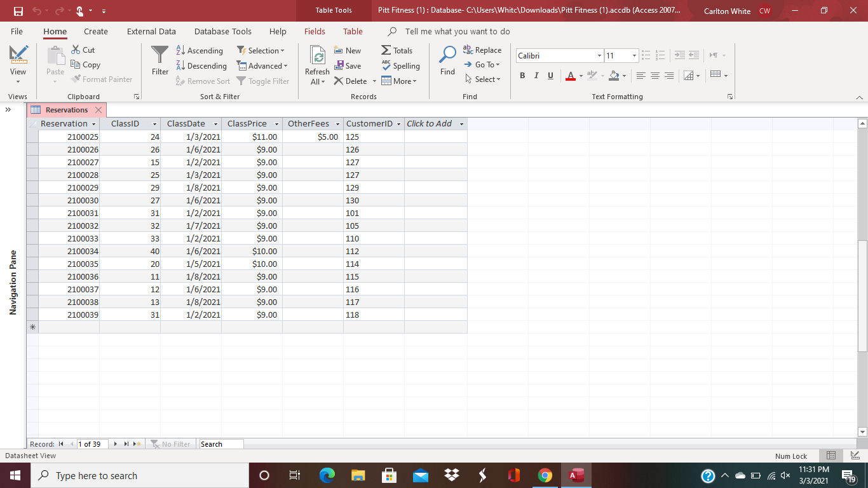Open the font size dropdown

coord(633,55)
